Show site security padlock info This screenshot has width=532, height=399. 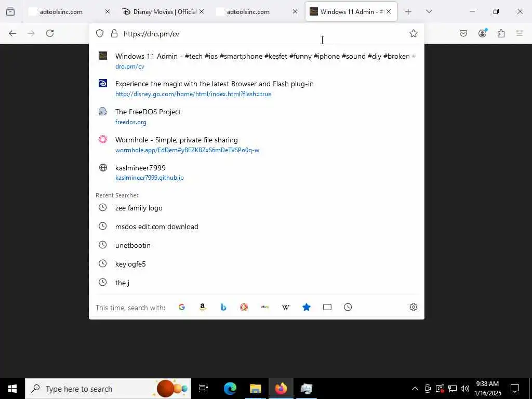click(x=114, y=33)
